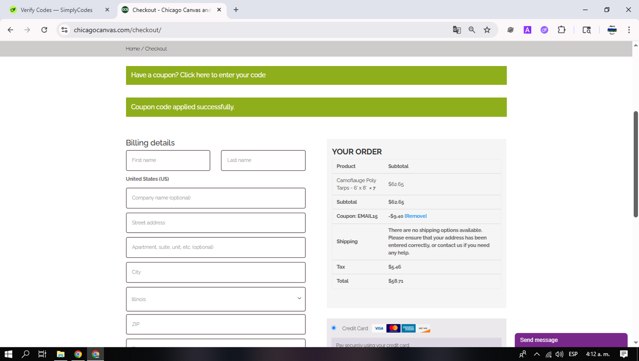Click the Visa card logo
Image resolution: width=639 pixels, height=361 pixels.
coord(379,328)
